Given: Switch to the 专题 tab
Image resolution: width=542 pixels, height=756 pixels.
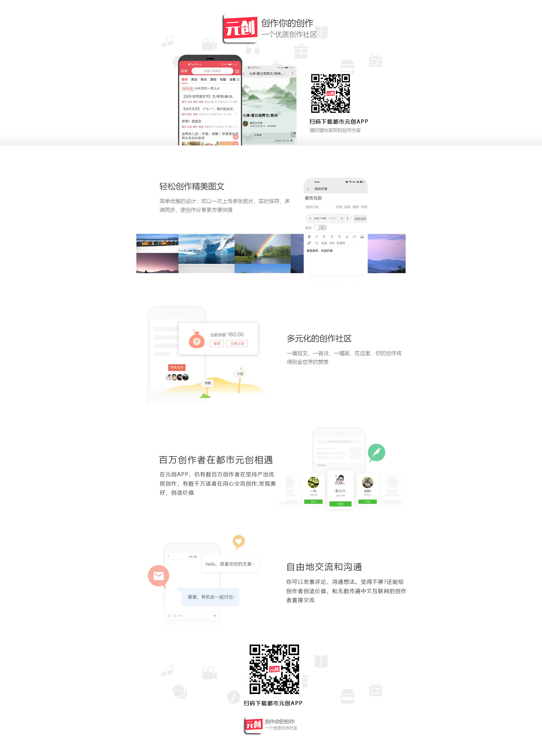Looking at the screenshot, I should pos(223,80).
